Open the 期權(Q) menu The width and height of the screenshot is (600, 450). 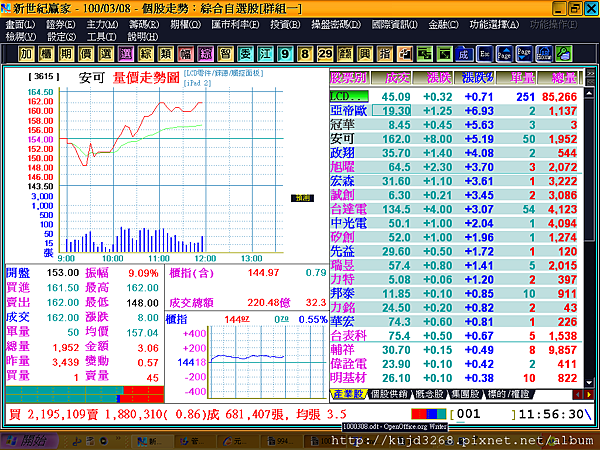pyautogui.click(x=185, y=24)
